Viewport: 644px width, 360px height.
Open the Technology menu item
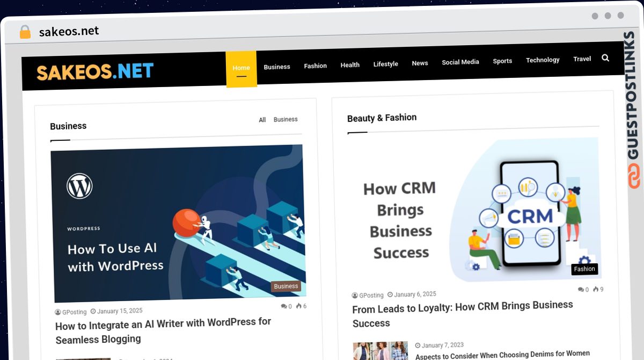pos(543,60)
